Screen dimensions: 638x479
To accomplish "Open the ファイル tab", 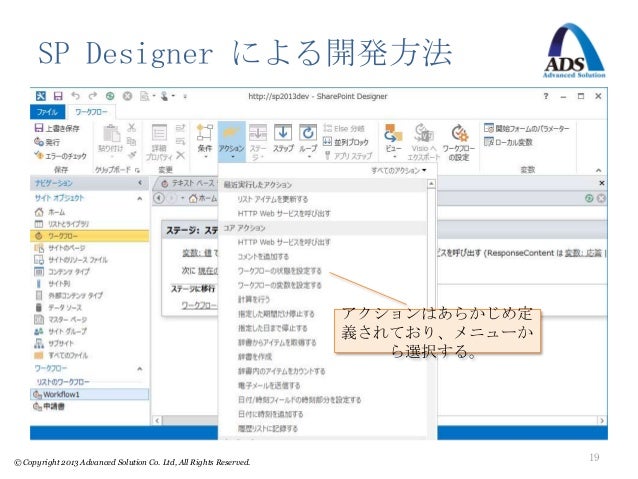I will click(47, 112).
